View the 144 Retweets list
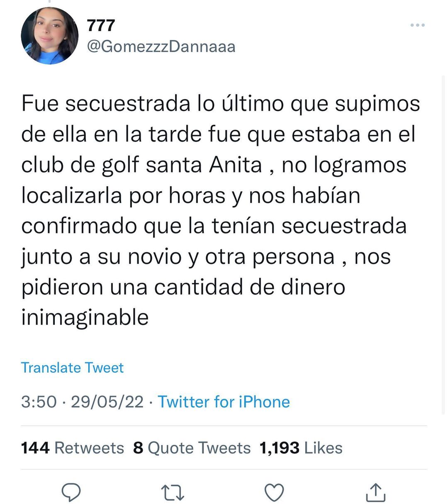Viewport: 448px width, 504px height. [73, 448]
